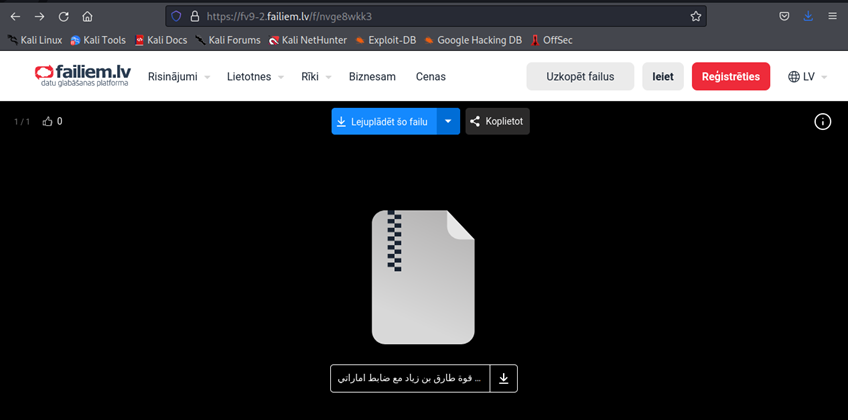This screenshot has width=848, height=420.
Task: Click the Lejuplādēt šo failu button
Action: (x=384, y=122)
